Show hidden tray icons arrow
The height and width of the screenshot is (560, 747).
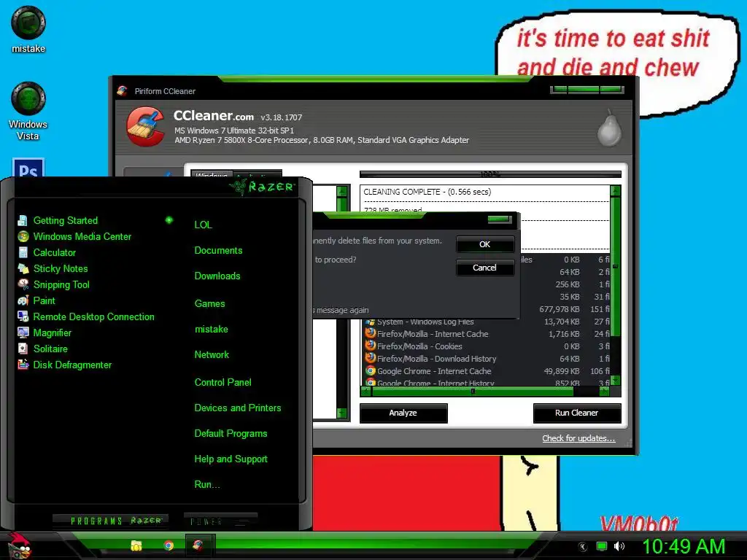(x=583, y=547)
